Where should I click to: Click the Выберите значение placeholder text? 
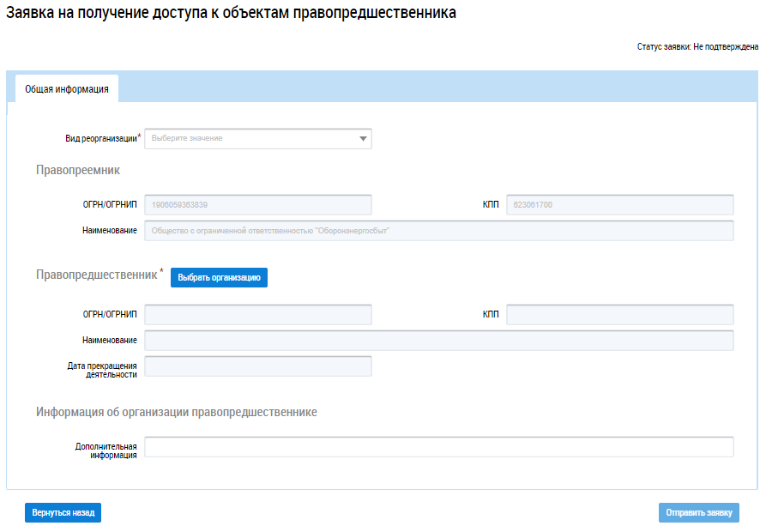(x=187, y=138)
